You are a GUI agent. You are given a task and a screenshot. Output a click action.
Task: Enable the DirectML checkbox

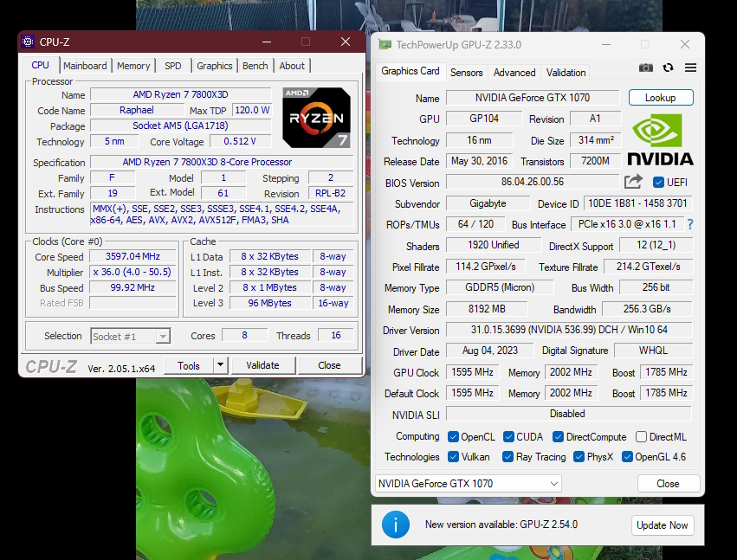point(641,437)
